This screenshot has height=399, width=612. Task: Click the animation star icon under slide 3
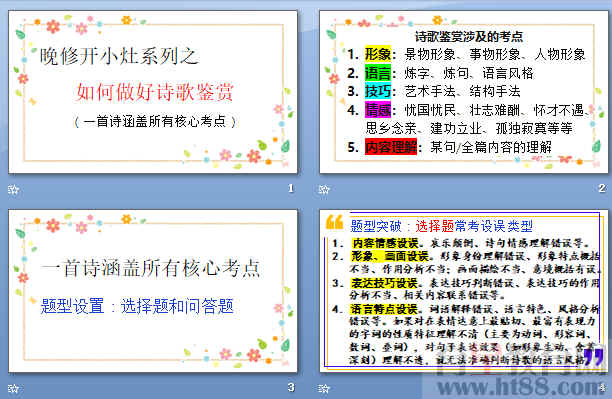[x=13, y=388]
